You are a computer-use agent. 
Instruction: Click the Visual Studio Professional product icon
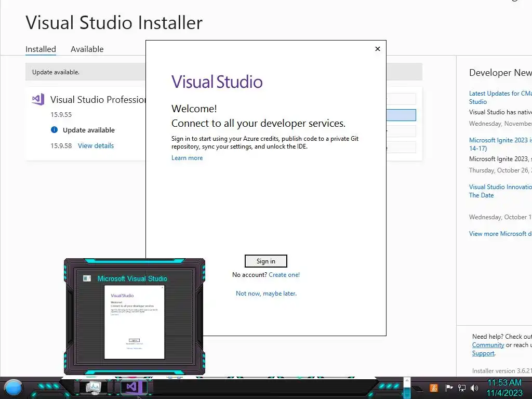(38, 99)
